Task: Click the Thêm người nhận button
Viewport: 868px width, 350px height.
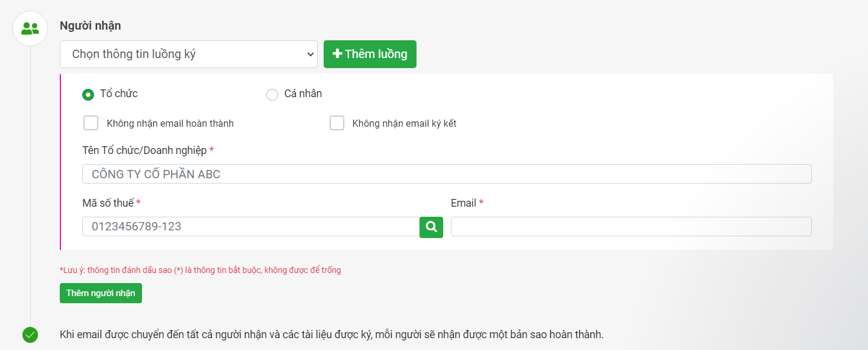Action: tap(101, 293)
